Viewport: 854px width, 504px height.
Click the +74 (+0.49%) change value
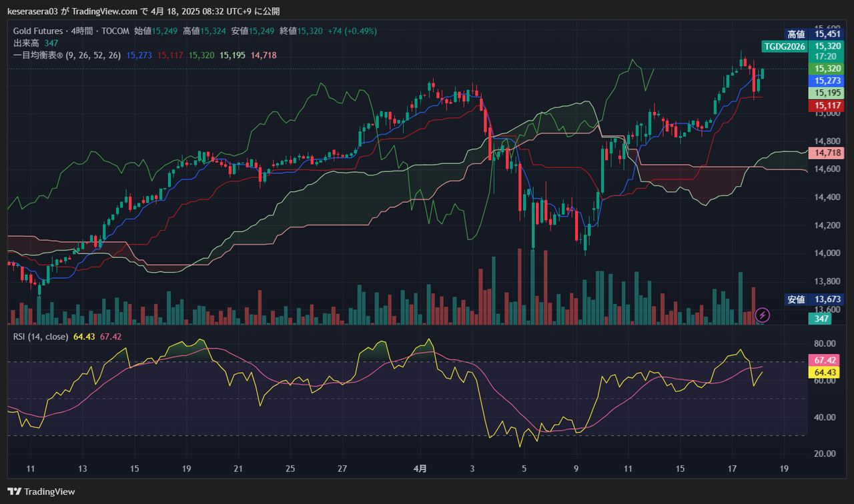point(352,31)
